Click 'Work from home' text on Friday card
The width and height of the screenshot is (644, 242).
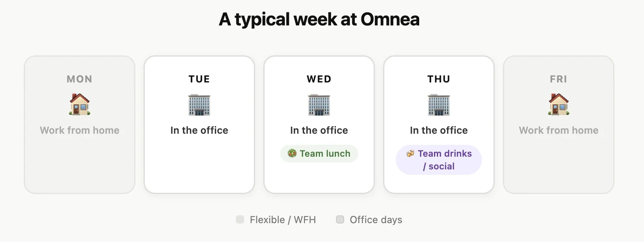coord(559,130)
